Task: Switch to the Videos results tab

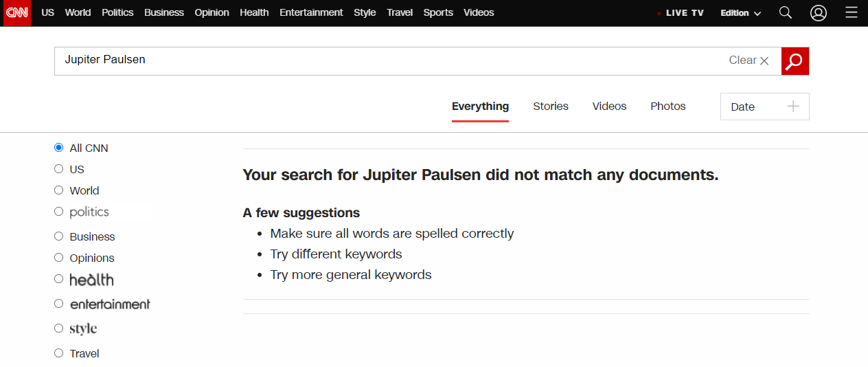Action: (x=609, y=107)
